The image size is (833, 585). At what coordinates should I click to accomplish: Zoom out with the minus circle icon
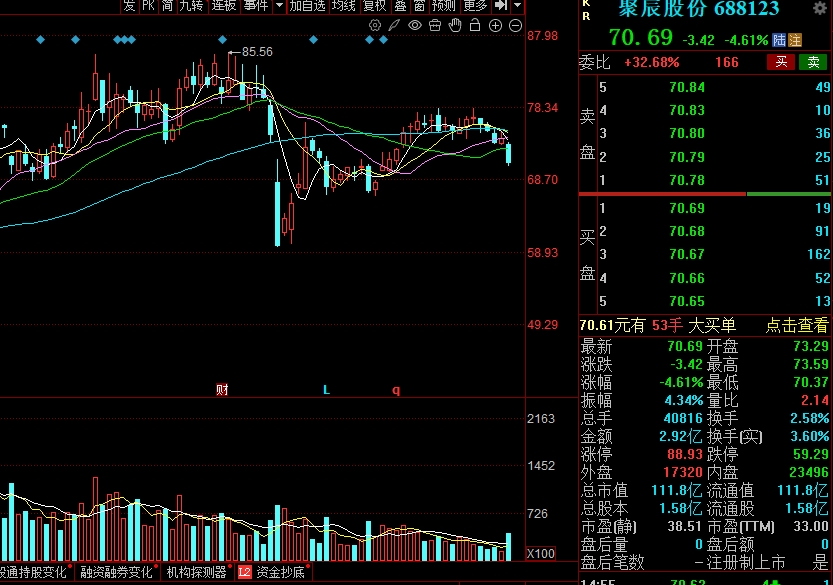(515, 26)
